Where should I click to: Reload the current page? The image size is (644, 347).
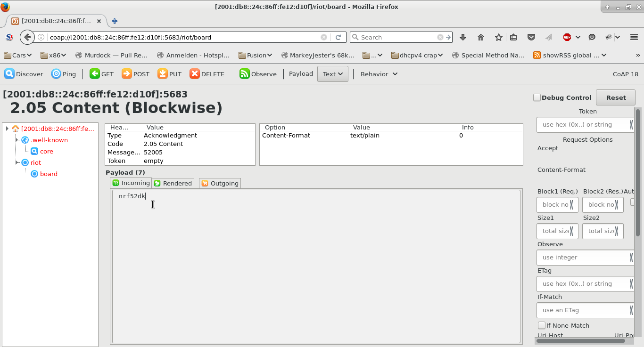pyautogui.click(x=338, y=37)
